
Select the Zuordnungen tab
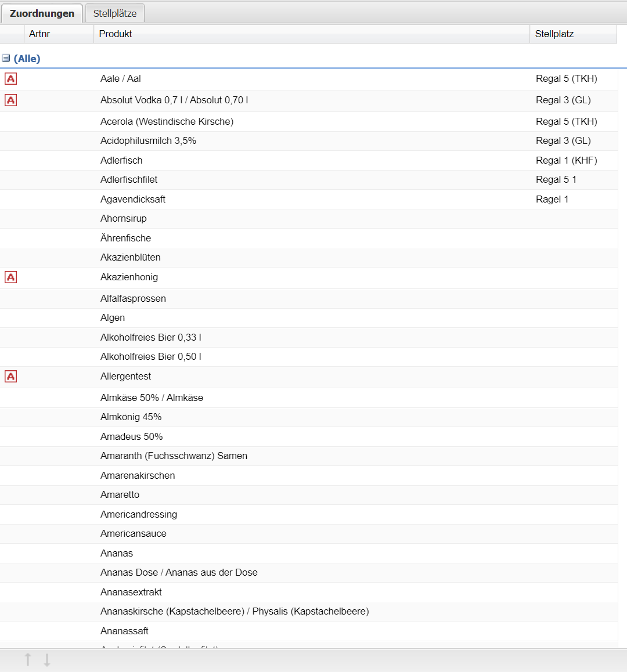(x=42, y=13)
